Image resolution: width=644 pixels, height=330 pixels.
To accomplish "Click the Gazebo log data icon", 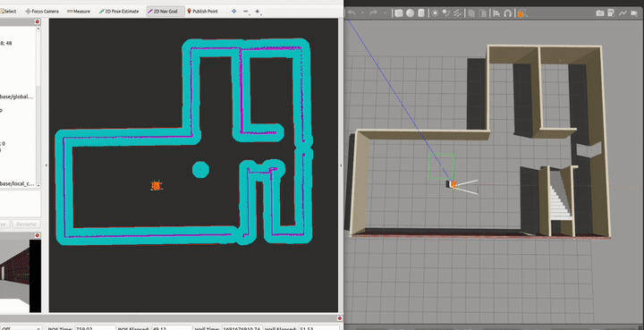I will coord(611,13).
